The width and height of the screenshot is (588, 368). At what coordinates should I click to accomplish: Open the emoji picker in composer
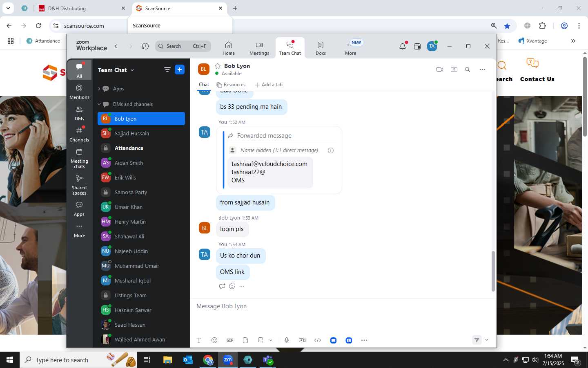click(x=214, y=340)
